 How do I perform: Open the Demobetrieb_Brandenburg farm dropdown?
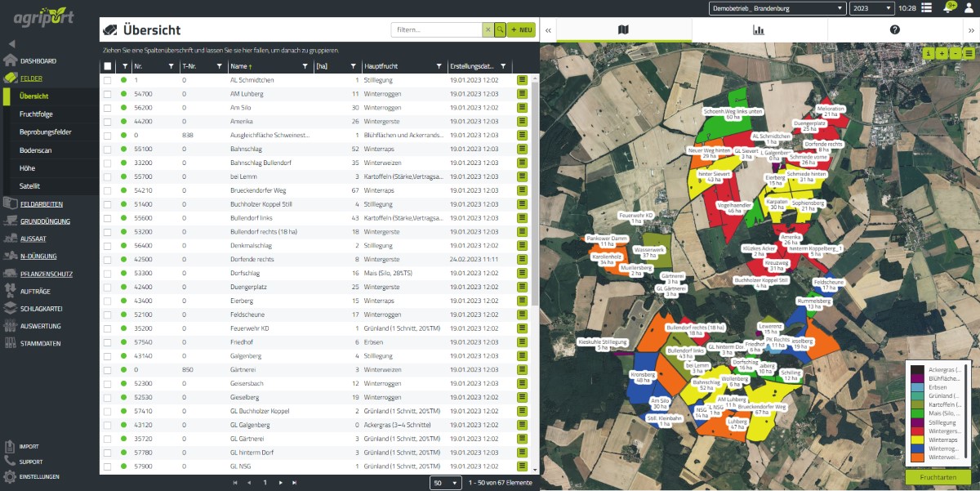pyautogui.click(x=776, y=8)
